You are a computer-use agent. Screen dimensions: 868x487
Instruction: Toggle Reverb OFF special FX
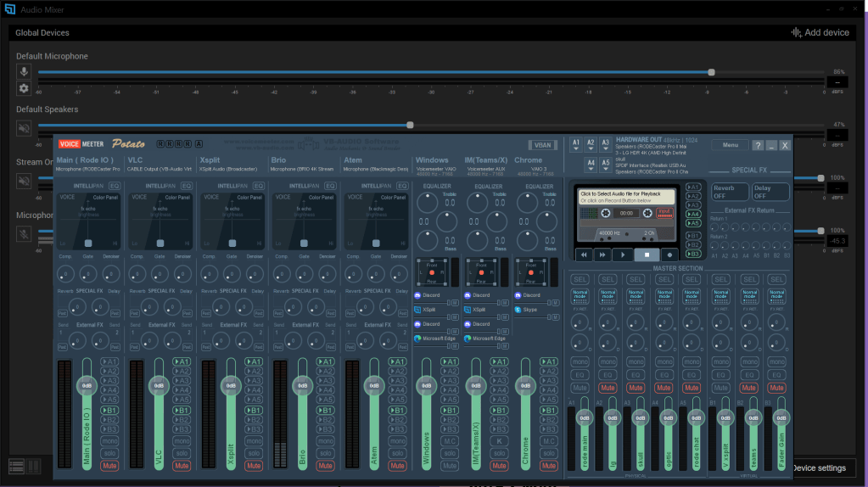(x=729, y=192)
